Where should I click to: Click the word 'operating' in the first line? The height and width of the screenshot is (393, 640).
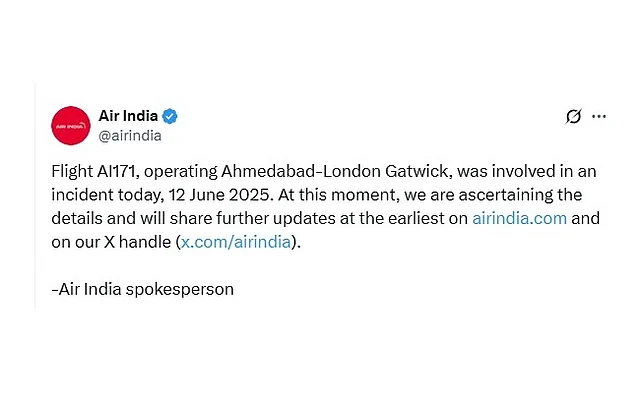[x=181, y=172]
